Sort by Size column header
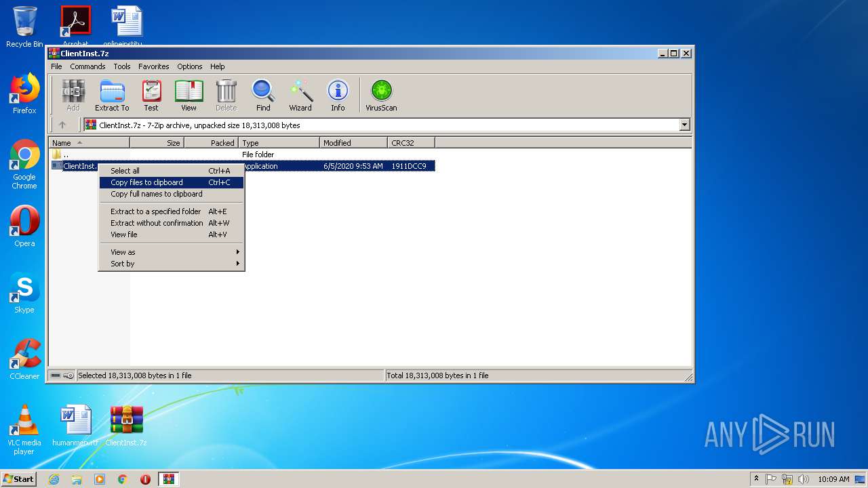 click(x=157, y=143)
